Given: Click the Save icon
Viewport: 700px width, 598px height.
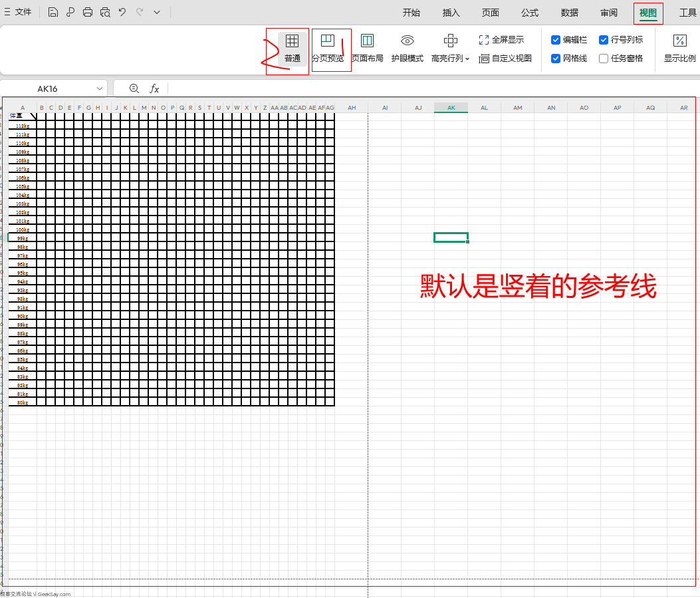Looking at the screenshot, I should [x=53, y=12].
